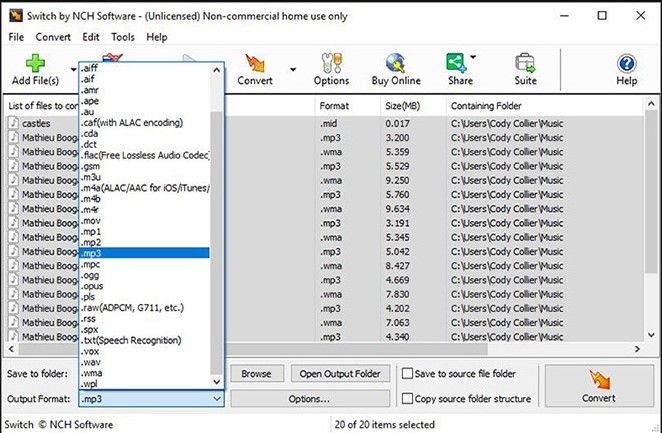This screenshot has width=662, height=433.
Task: Choose .ape output format
Action: pos(144,101)
